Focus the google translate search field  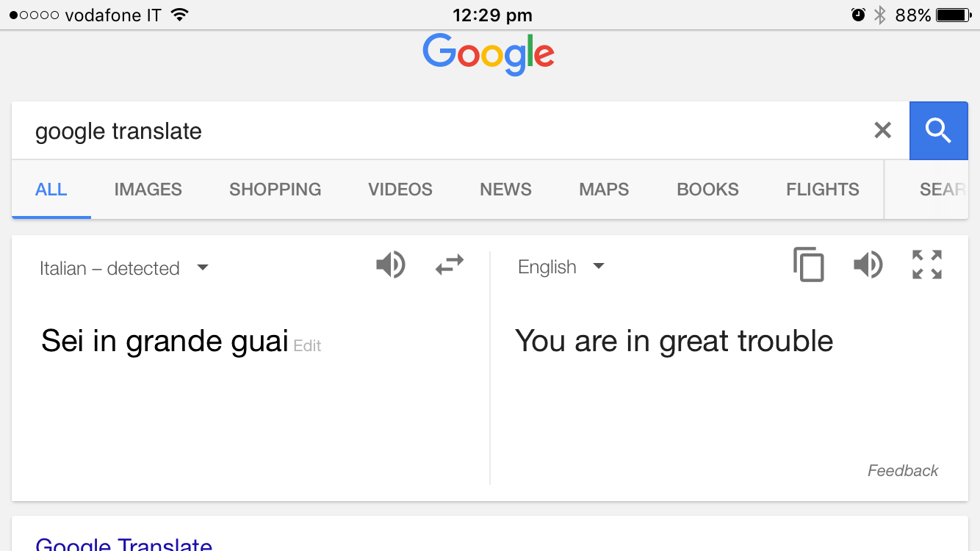coord(441,131)
